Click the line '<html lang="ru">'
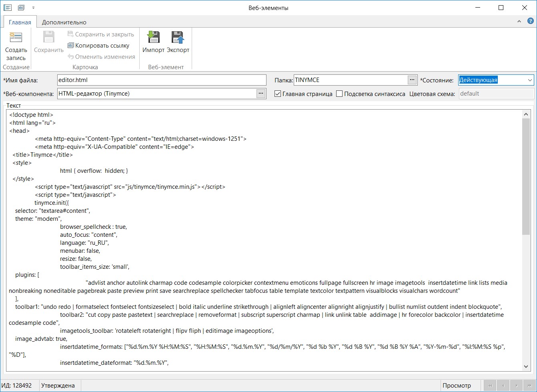This screenshot has height=392, width=537. 32,123
